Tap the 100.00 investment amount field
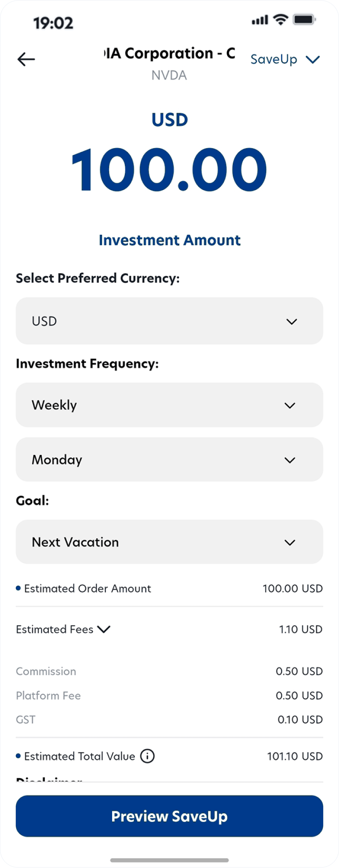The image size is (339, 868). 169,170
